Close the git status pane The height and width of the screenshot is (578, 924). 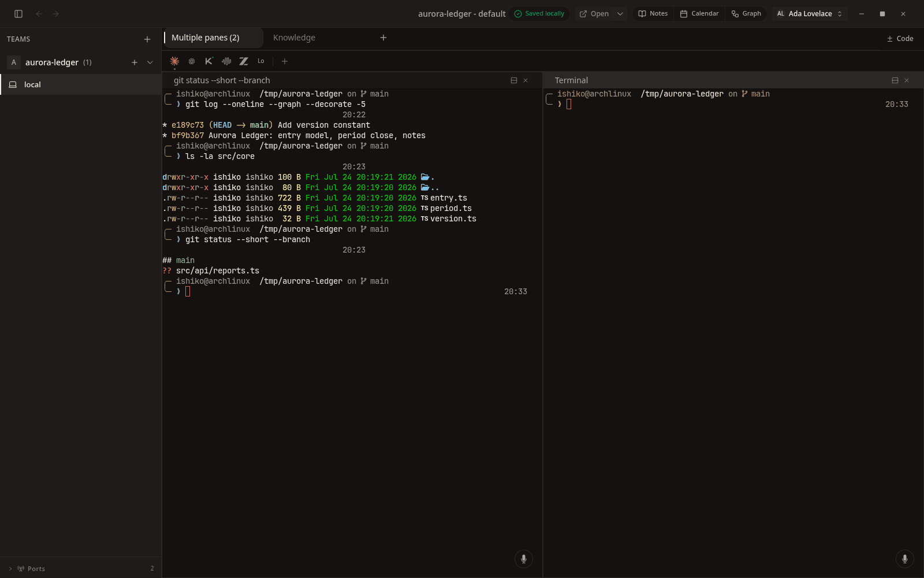(526, 80)
